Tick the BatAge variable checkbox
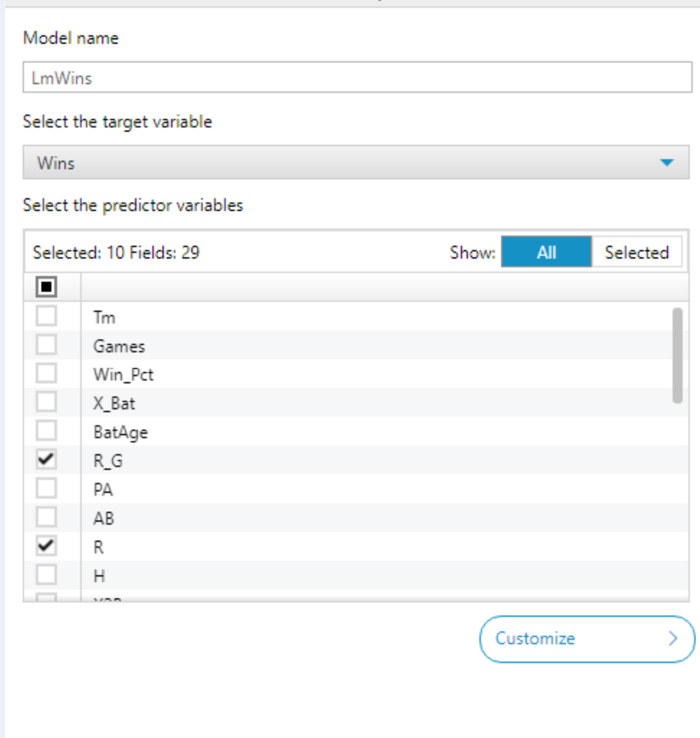700x738 pixels. click(46, 431)
